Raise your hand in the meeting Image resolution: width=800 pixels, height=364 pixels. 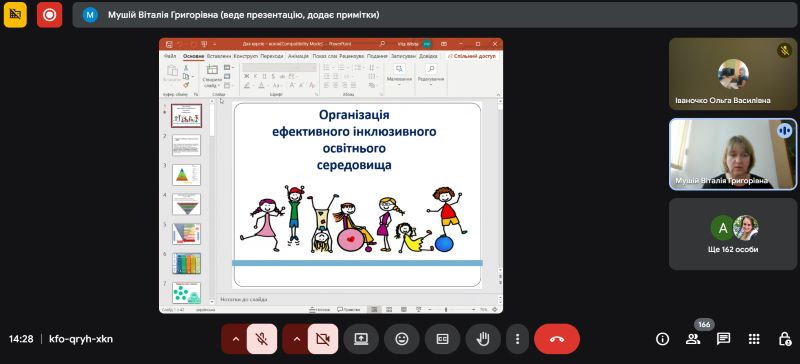[x=483, y=339]
